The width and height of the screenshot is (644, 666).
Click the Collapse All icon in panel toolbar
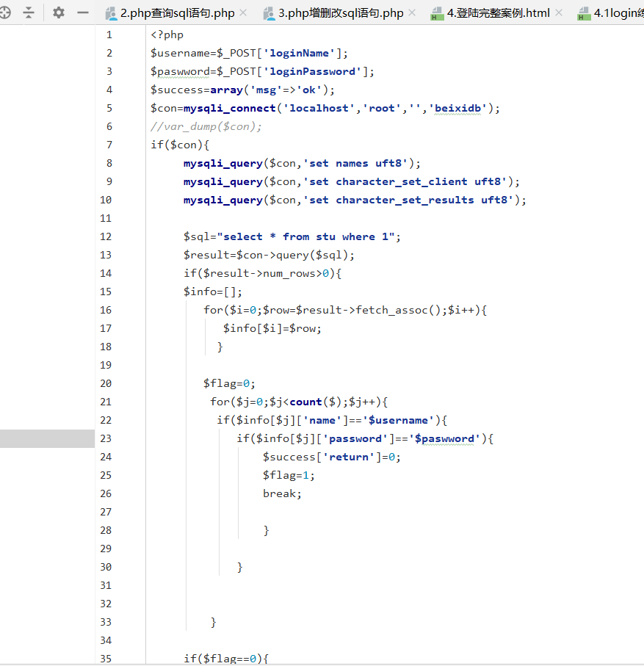pos(29,12)
